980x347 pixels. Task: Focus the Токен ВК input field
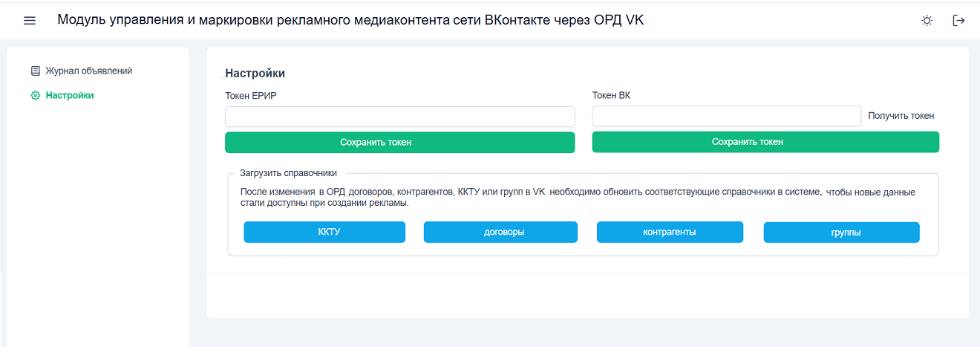tap(726, 117)
